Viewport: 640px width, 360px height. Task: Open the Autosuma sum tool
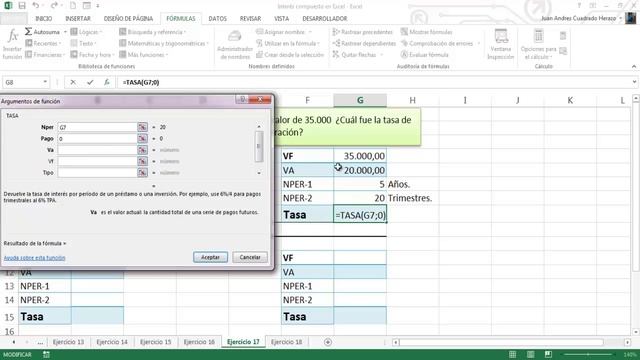point(45,32)
